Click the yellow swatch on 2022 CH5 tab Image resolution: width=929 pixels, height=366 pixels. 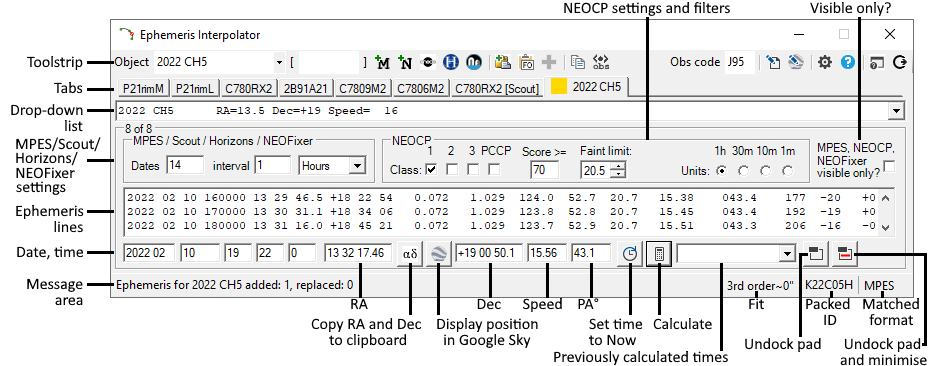(x=558, y=87)
